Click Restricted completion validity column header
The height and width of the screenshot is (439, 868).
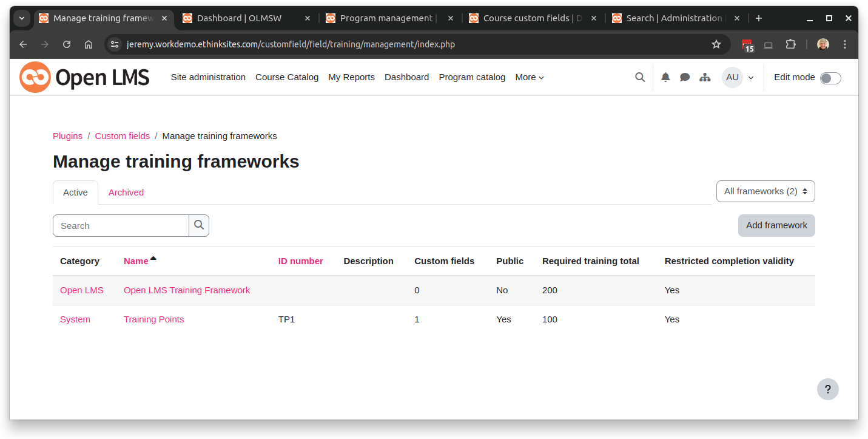pos(729,261)
